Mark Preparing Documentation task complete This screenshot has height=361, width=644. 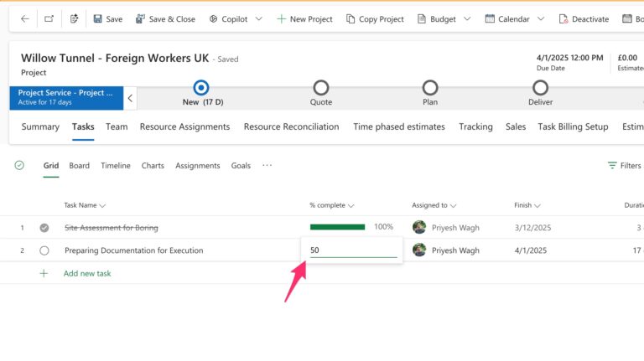pyautogui.click(x=44, y=250)
